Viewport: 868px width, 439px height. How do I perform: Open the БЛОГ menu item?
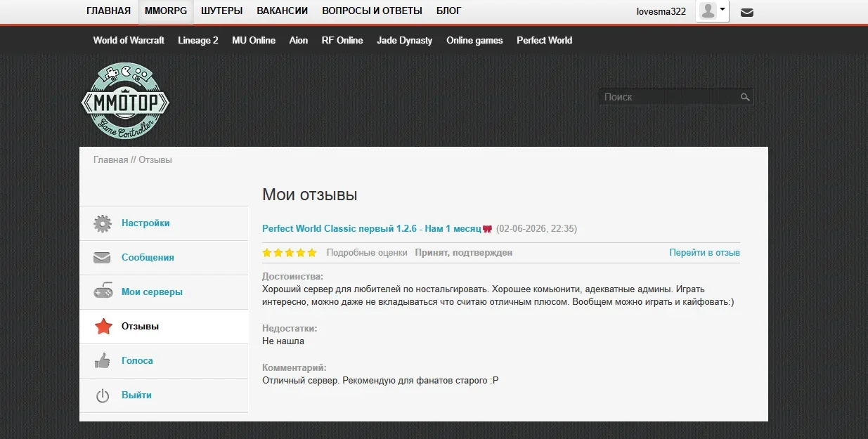pyautogui.click(x=449, y=11)
